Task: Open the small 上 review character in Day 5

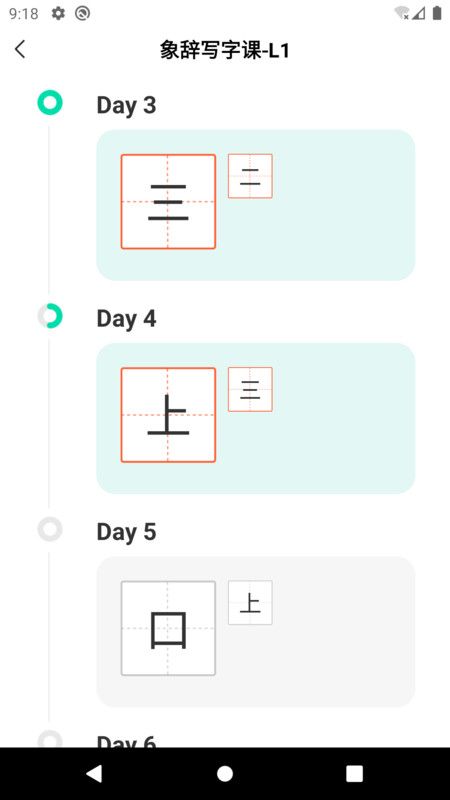Action: pos(250,603)
